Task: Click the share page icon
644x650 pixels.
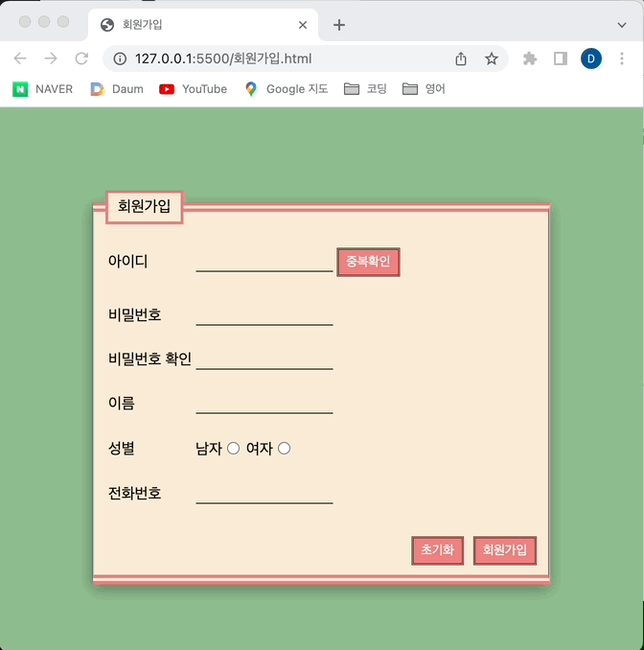Action: pyautogui.click(x=461, y=58)
